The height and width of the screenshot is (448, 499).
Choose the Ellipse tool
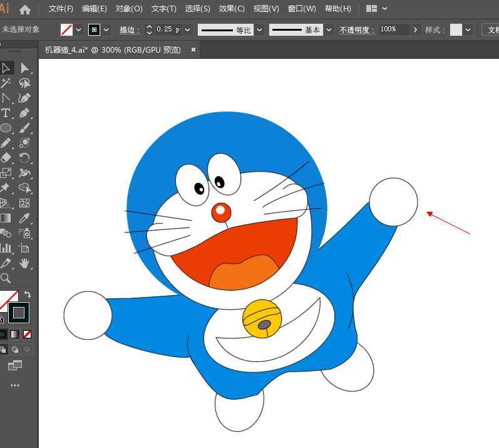click(6, 128)
